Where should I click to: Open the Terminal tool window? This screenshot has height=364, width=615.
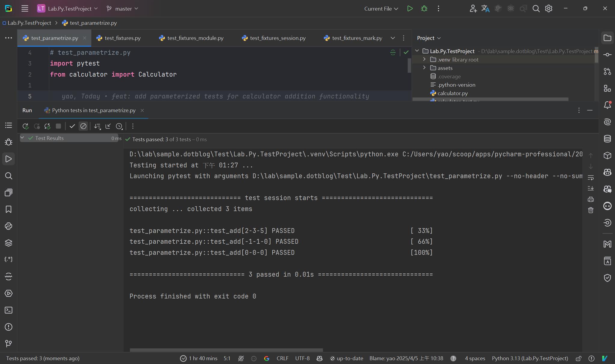[8, 310]
